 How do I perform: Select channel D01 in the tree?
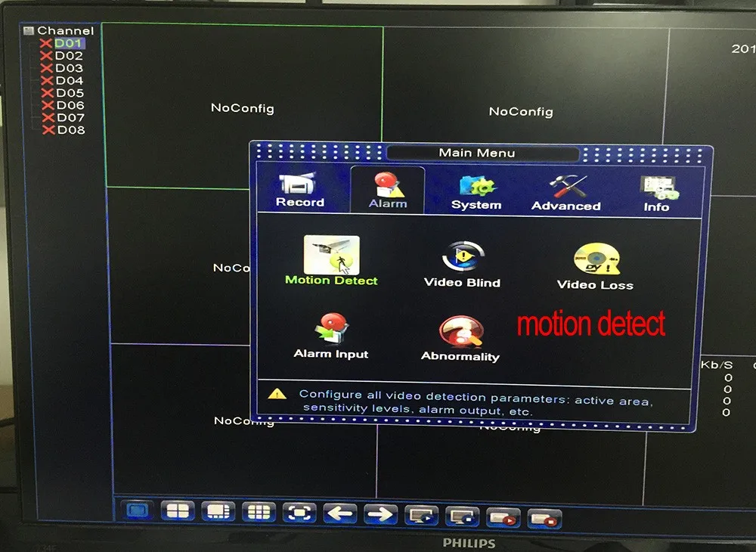(69, 43)
